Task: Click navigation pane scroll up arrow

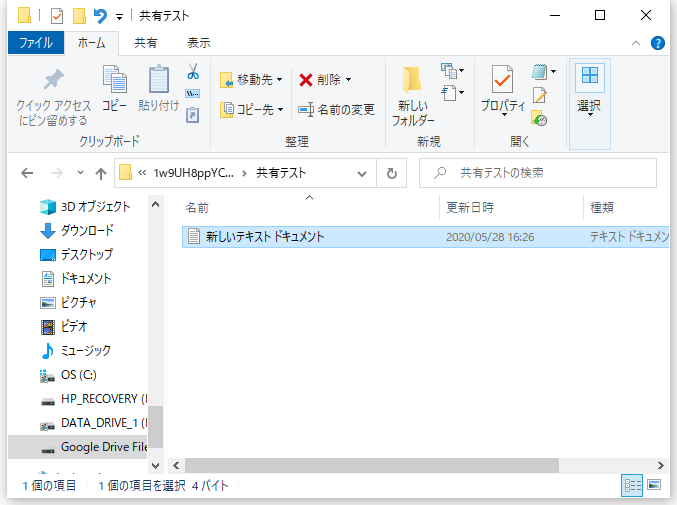Action: [x=155, y=204]
